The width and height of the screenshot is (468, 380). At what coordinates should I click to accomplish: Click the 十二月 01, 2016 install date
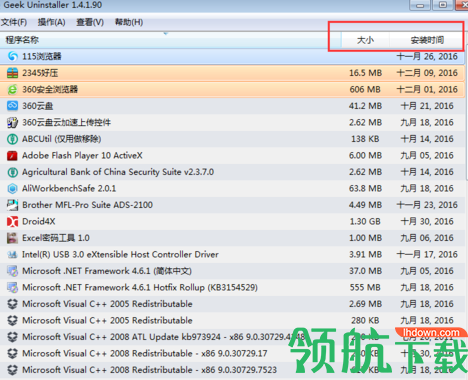(427, 89)
